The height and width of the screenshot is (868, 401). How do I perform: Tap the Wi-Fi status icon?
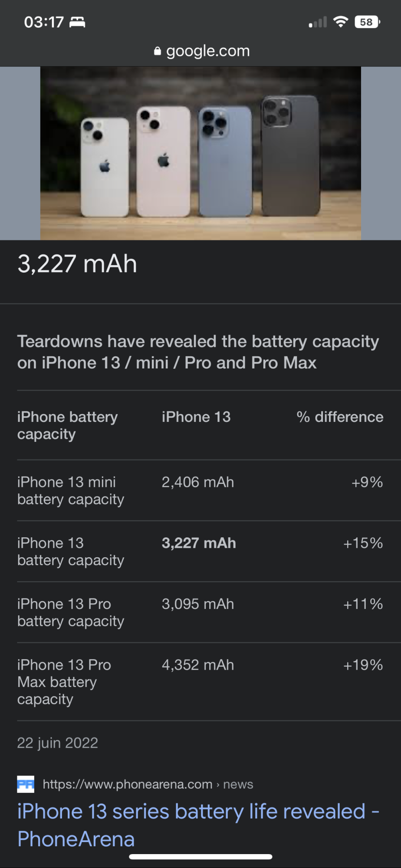click(x=341, y=22)
